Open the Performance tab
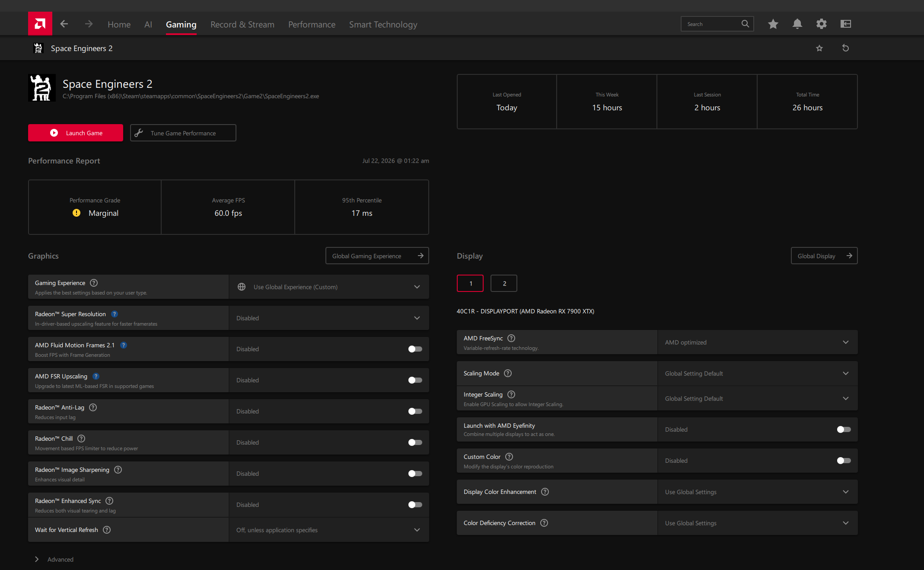924x570 pixels. pos(312,25)
